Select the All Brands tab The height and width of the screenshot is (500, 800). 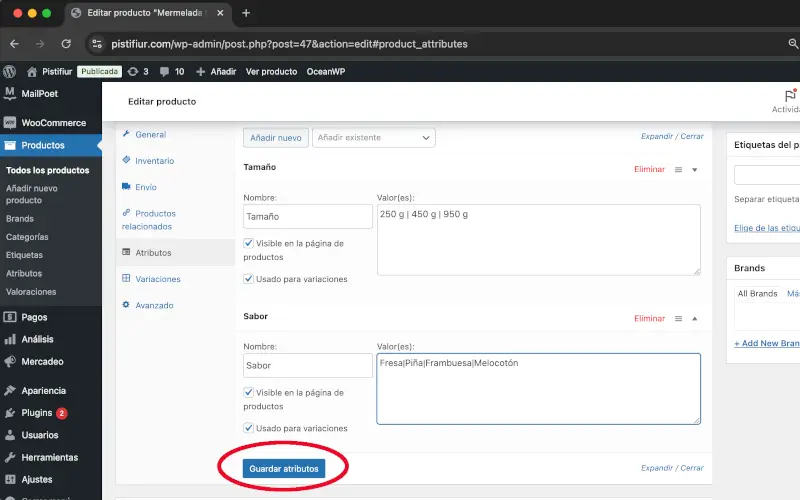tap(757, 294)
